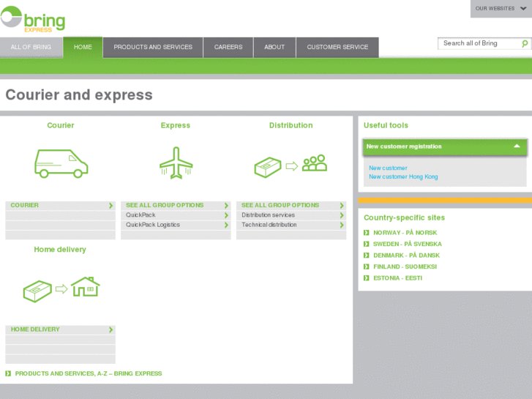This screenshot has height=399, width=532.
Task: Open the Products and Services menu
Action: 153,47
